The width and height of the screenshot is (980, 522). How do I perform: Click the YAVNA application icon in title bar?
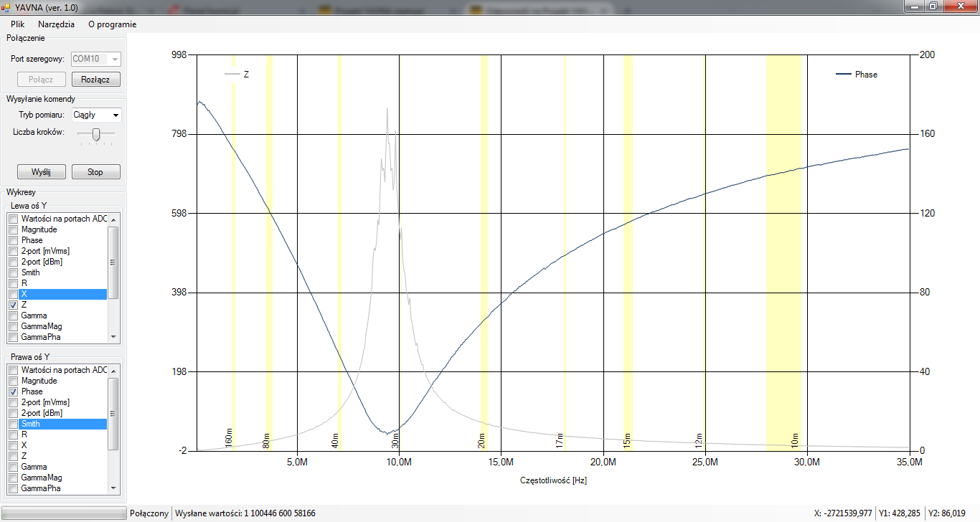[x=6, y=6]
